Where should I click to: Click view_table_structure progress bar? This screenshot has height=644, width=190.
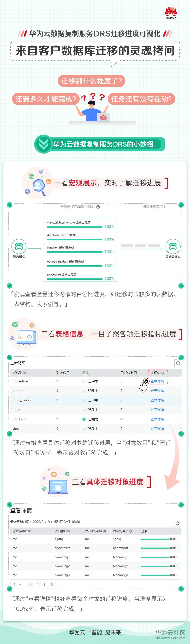(75, 227)
